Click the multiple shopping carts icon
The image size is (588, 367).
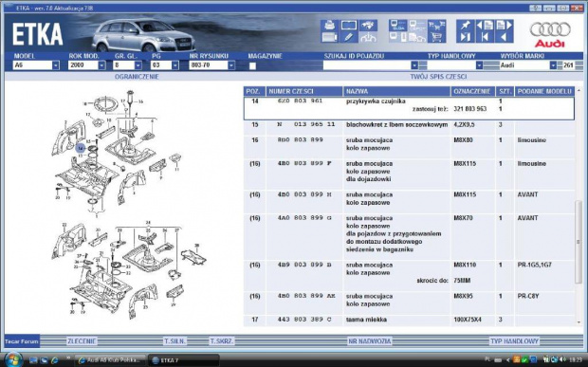[x=436, y=25]
